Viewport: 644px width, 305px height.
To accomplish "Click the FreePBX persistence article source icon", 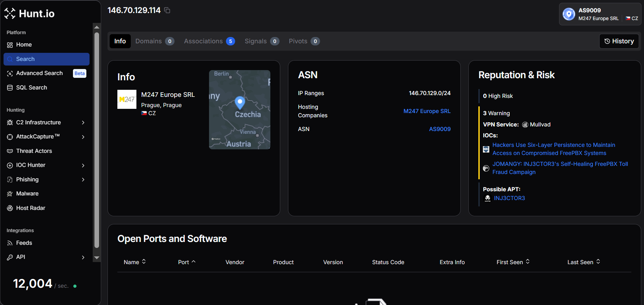I will (486, 149).
